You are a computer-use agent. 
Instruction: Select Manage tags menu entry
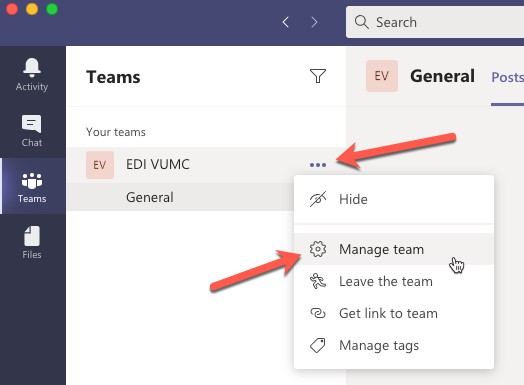coord(394,346)
